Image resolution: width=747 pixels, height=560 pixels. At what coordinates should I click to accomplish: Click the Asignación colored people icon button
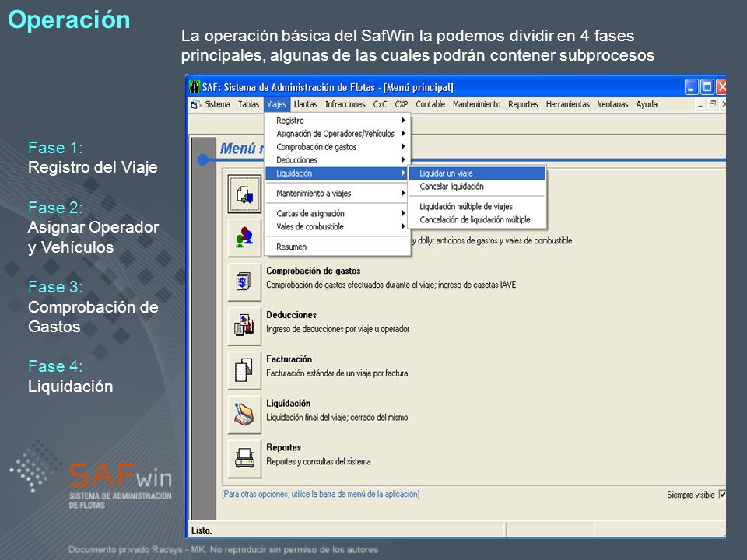pyautogui.click(x=244, y=238)
